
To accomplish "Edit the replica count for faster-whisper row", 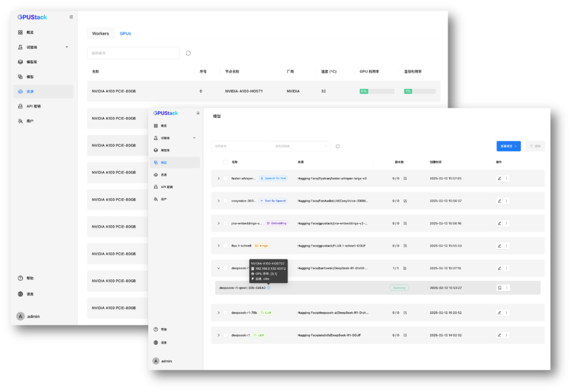I will click(405, 178).
